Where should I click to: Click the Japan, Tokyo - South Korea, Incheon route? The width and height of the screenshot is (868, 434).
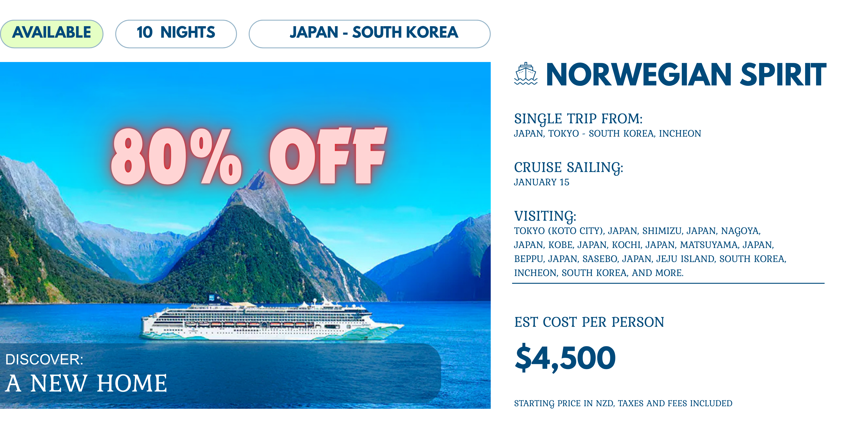pos(607,134)
